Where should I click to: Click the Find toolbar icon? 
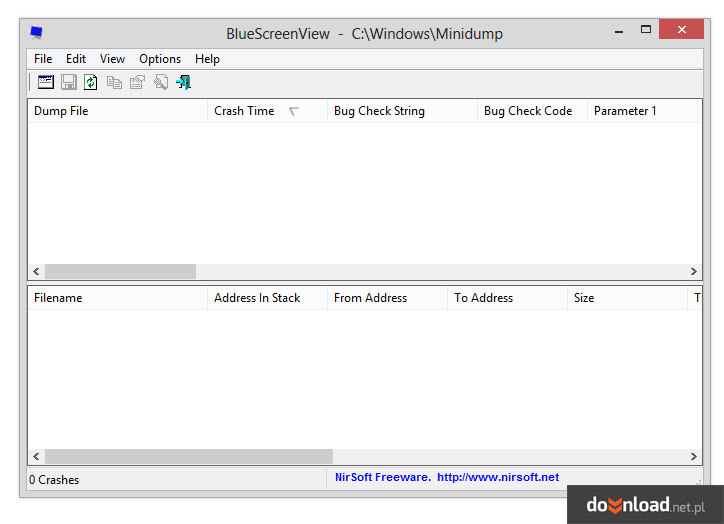coord(161,82)
